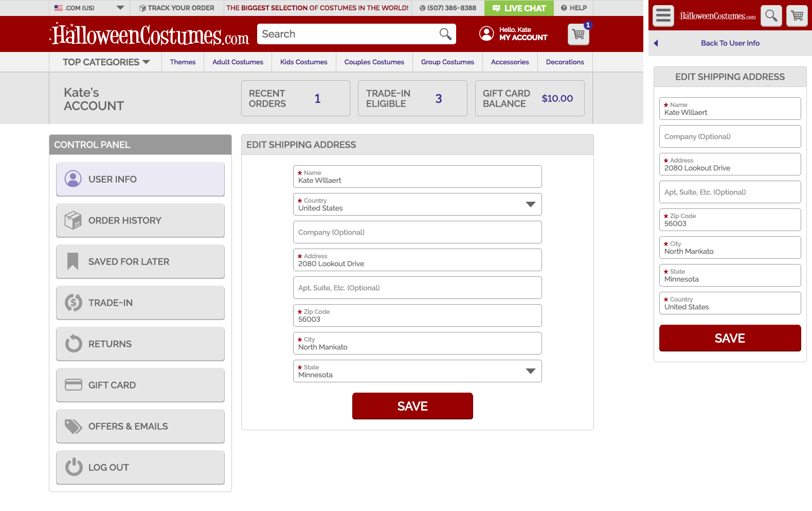Start a Live Chat
This screenshot has height=511, width=812.
[519, 8]
